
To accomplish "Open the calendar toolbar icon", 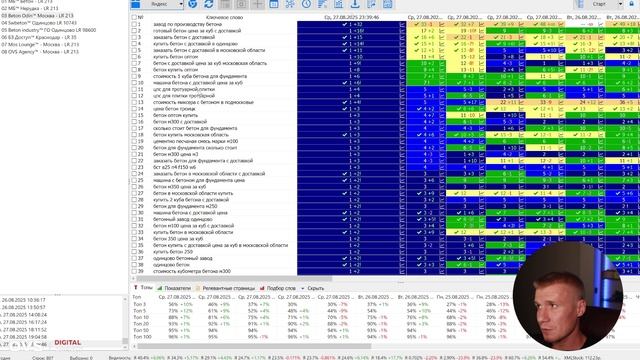I will [x=274, y=4].
